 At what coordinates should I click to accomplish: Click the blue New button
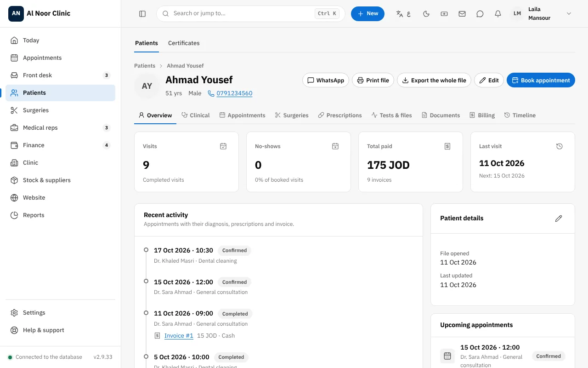367,14
